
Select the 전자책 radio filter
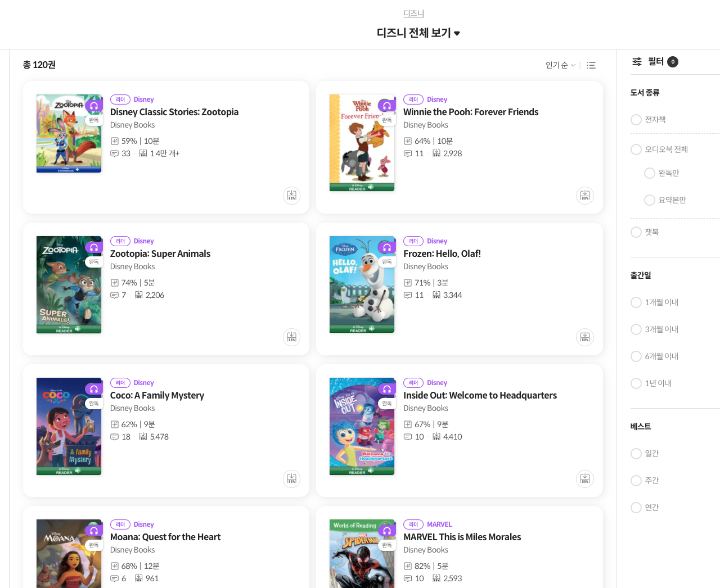click(x=636, y=120)
